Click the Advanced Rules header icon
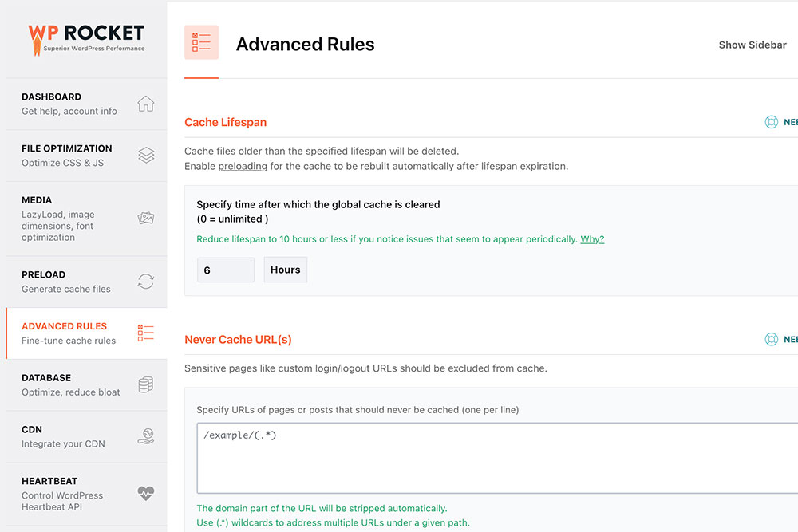Viewport: 798px width, 532px height. pos(202,42)
